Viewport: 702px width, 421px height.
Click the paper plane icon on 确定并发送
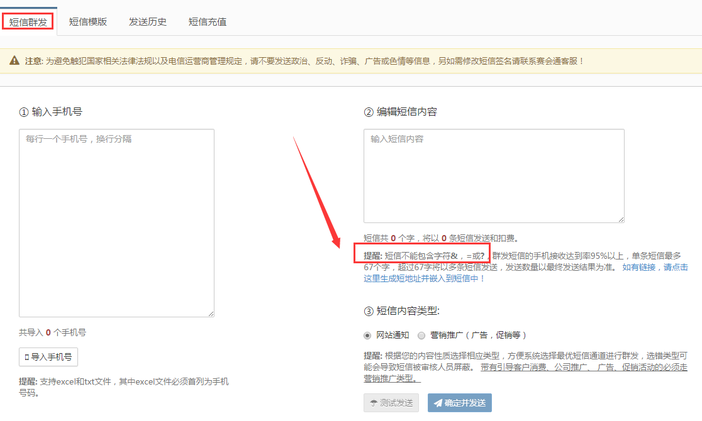tap(438, 403)
